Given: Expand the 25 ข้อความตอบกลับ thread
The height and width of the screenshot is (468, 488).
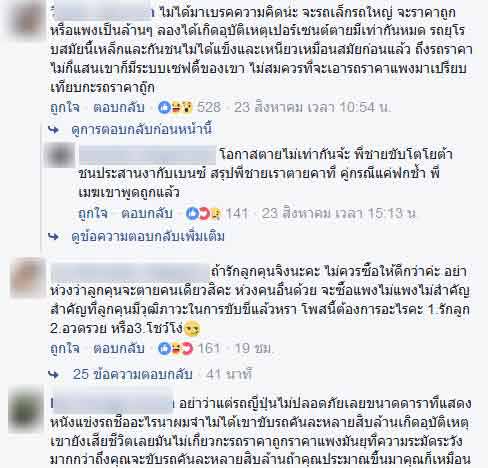Looking at the screenshot, I should 133,374.
